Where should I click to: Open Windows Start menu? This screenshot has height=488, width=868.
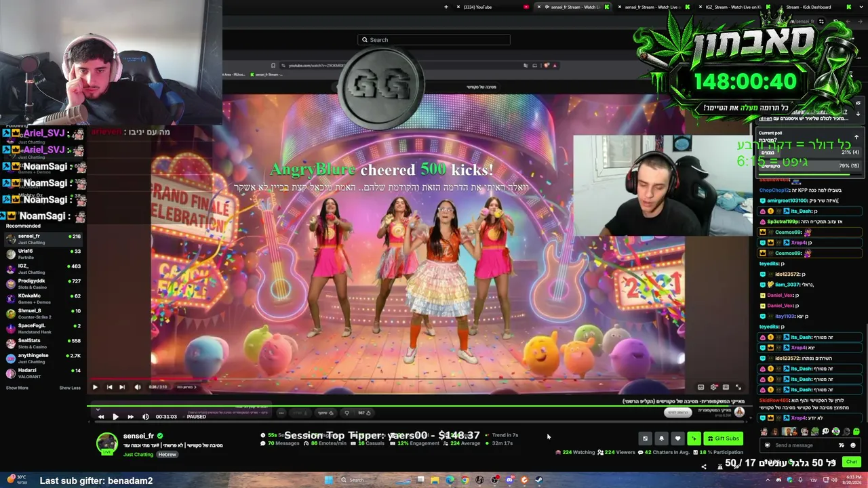click(x=329, y=480)
